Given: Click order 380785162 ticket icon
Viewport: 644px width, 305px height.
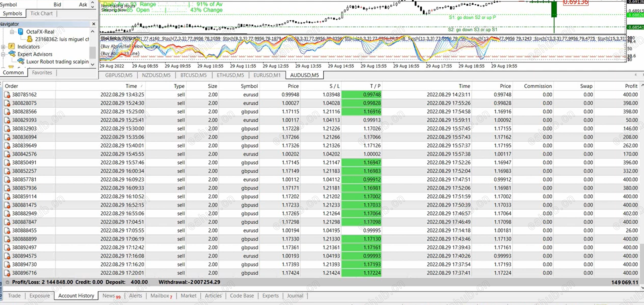Looking at the screenshot, I should [7, 95].
